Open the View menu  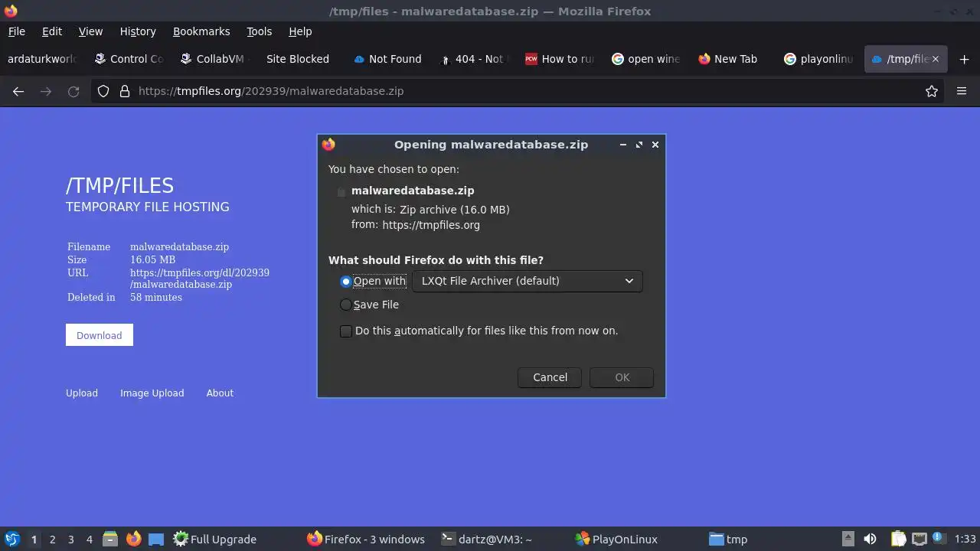coord(90,31)
